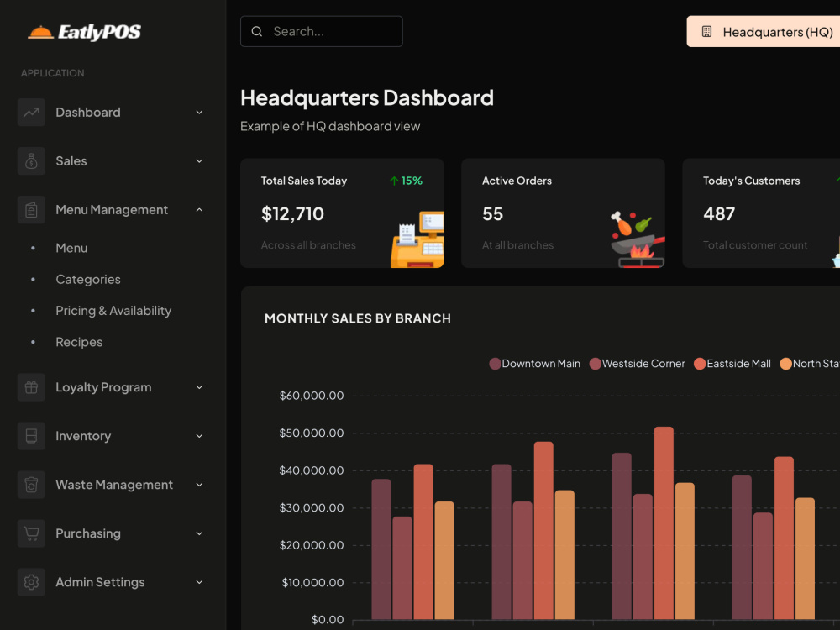This screenshot has height=630, width=840.
Task: Click the $12,710 sales value
Action: click(292, 214)
